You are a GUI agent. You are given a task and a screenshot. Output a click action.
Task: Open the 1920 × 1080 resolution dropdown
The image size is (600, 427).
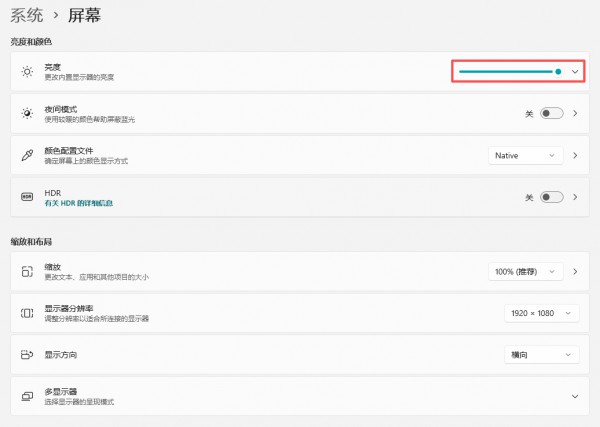[x=541, y=313]
